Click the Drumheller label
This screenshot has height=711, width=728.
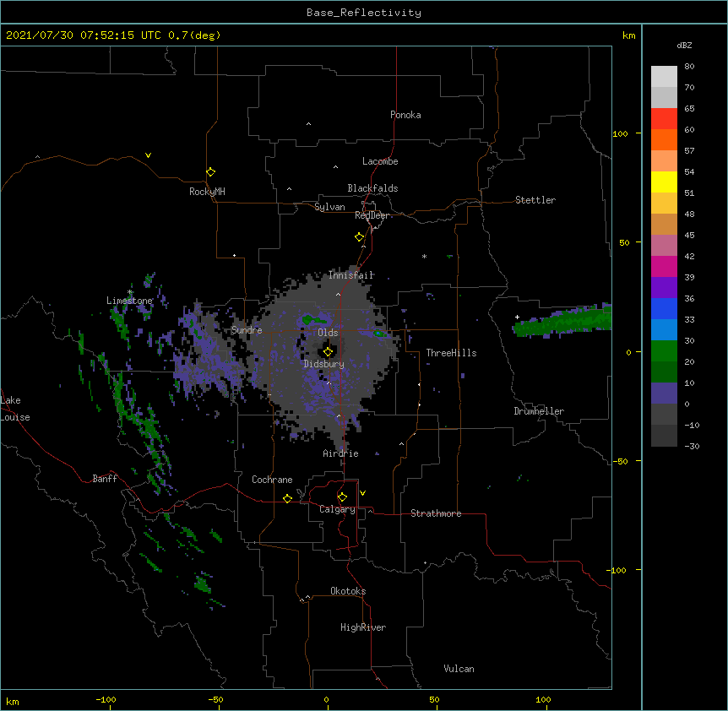coord(539,411)
